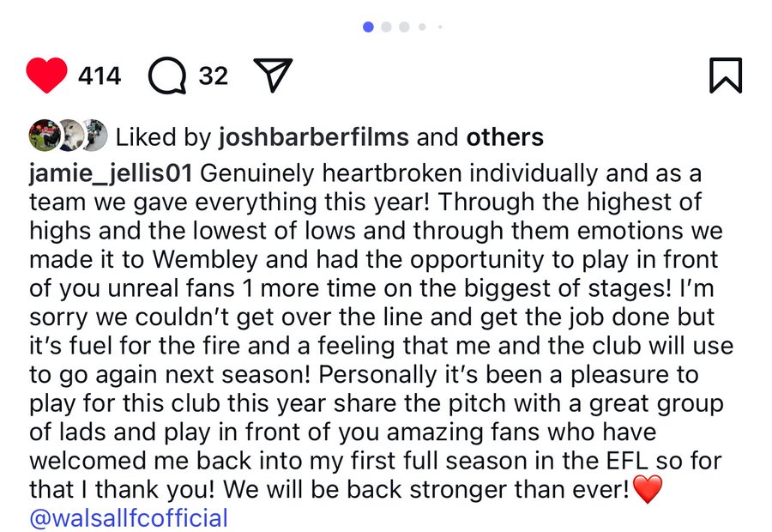The image size is (772, 532).
Task: Open joshbarberfilms profile link
Action: pyautogui.click(x=314, y=137)
